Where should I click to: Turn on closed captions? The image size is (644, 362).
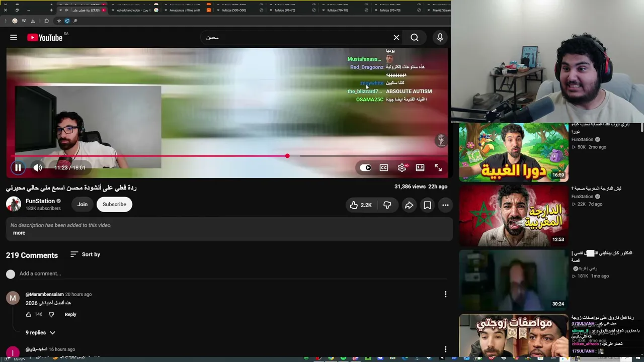(384, 168)
